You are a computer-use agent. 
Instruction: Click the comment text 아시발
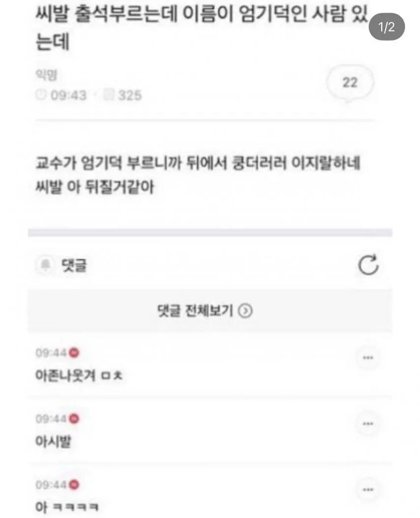coord(53,441)
